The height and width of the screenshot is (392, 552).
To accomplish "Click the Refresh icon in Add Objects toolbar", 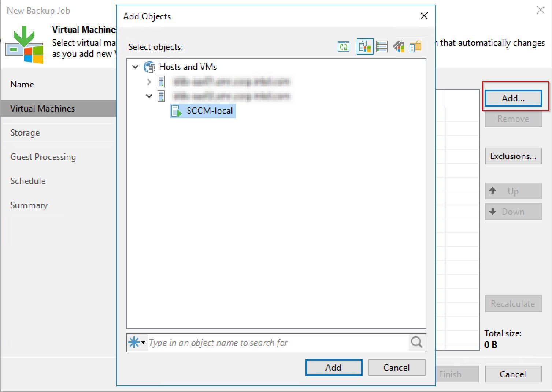I will [343, 46].
